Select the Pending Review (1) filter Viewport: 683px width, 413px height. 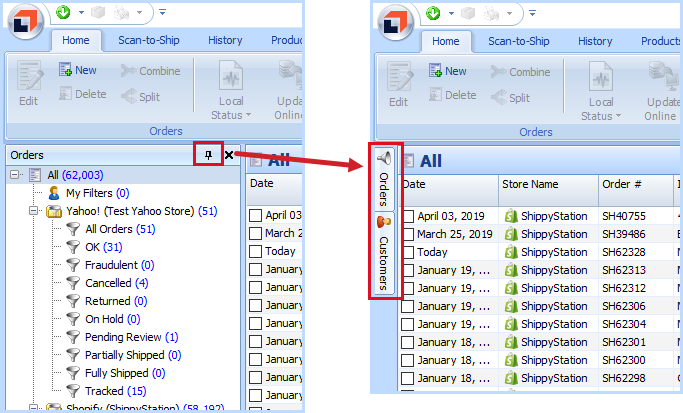pyautogui.click(x=122, y=337)
